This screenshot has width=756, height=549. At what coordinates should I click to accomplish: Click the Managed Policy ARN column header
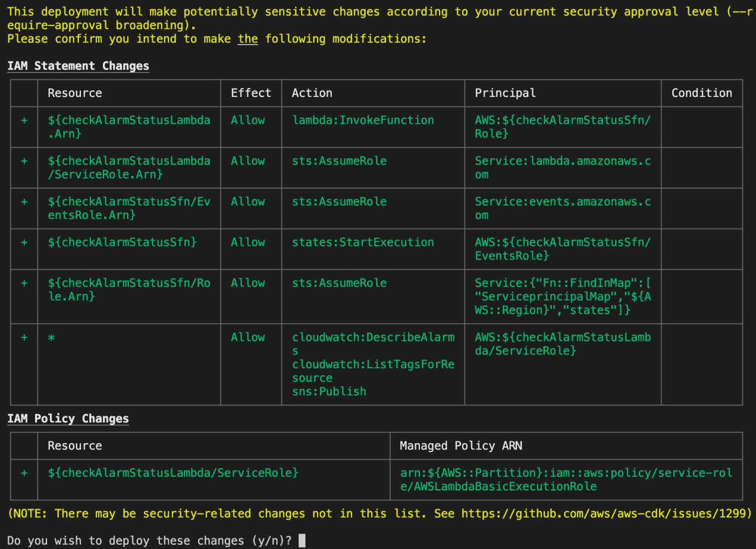tap(460, 445)
